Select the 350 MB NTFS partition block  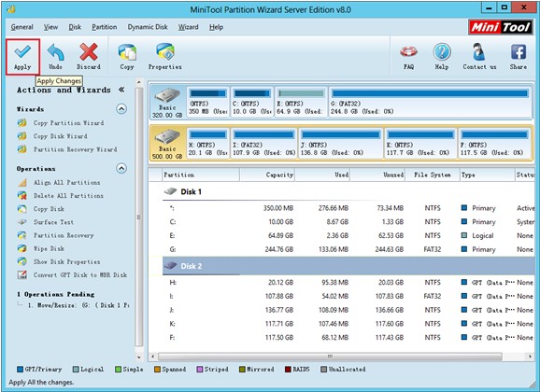click(x=208, y=103)
